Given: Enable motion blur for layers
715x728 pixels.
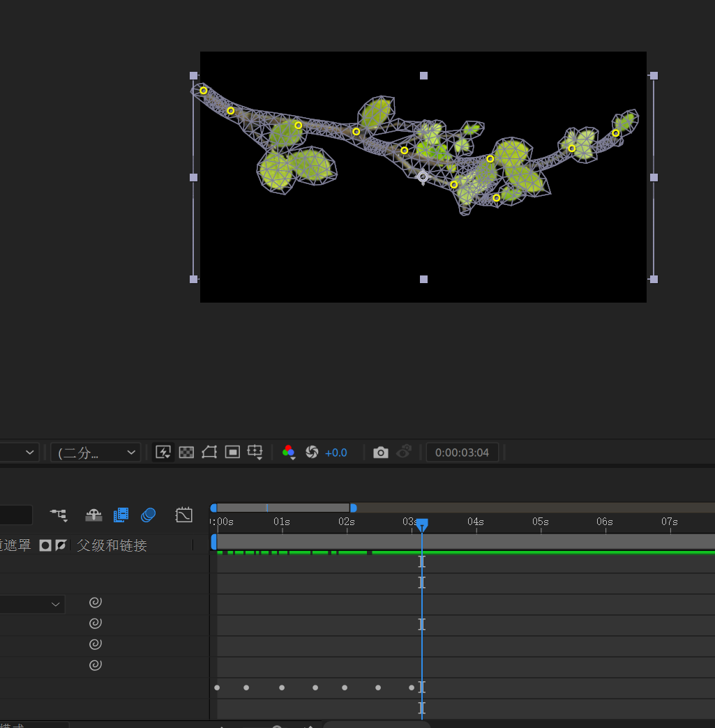Looking at the screenshot, I should point(148,515).
